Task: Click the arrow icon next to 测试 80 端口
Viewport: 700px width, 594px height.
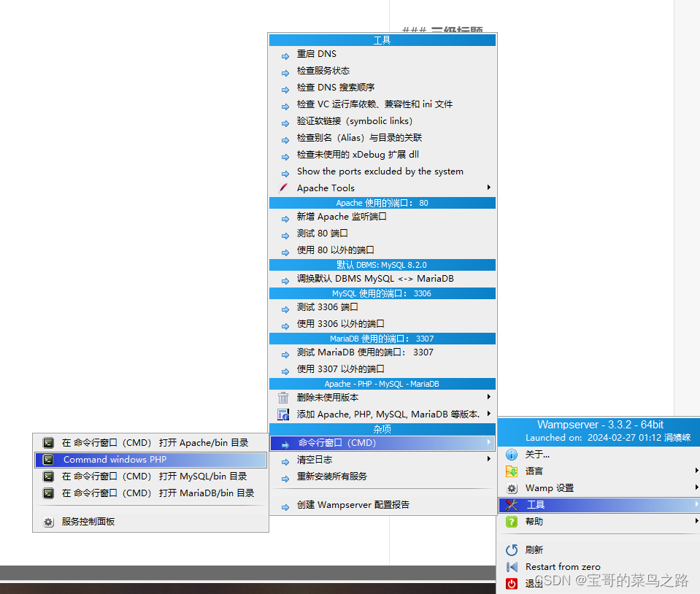Action: point(285,236)
